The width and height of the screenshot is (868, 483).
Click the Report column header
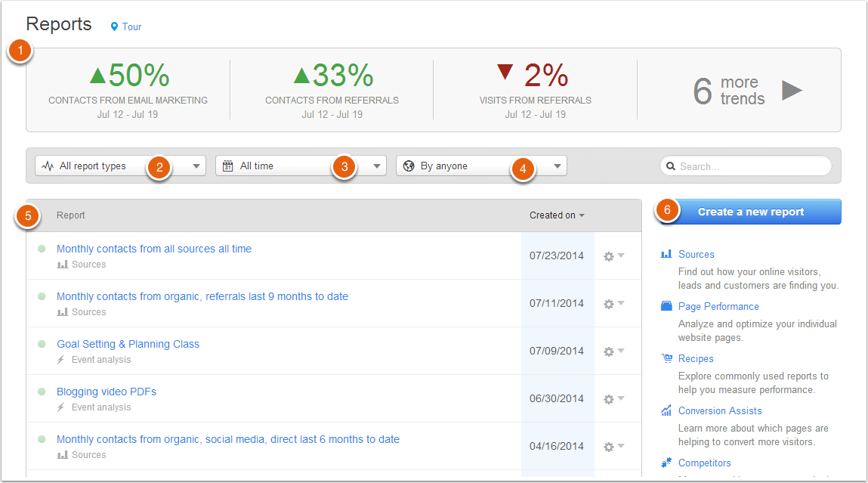pos(71,215)
